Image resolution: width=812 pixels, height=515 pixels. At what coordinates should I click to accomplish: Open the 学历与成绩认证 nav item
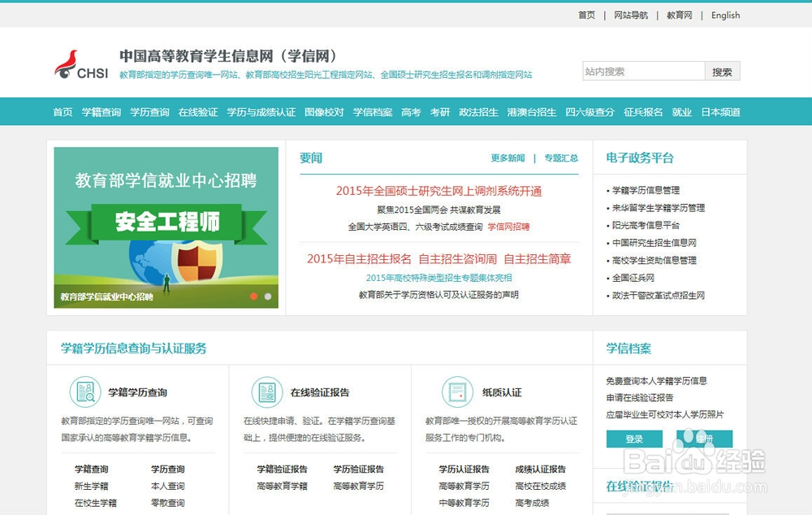(261, 112)
